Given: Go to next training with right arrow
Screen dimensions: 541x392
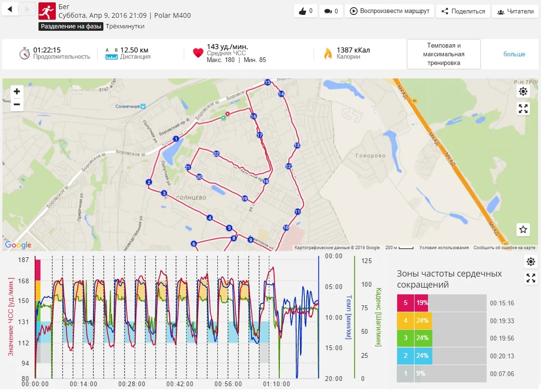Looking at the screenshot, I should [28, 9].
